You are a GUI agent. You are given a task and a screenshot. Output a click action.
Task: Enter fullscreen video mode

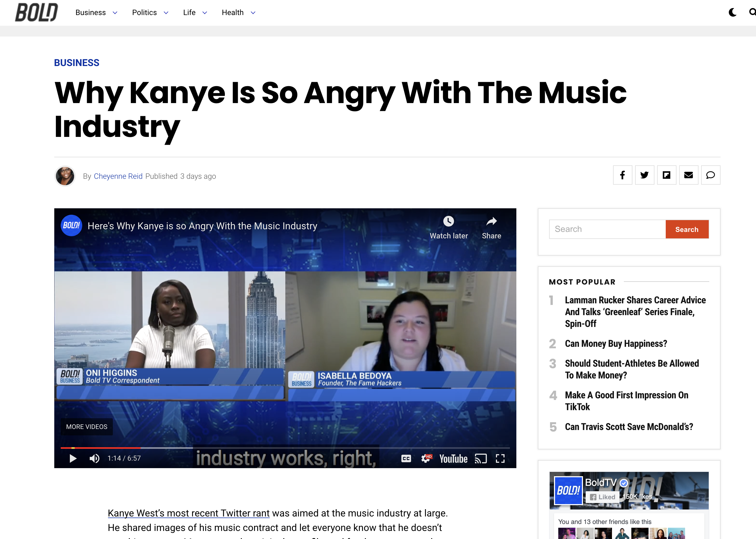[500, 458]
